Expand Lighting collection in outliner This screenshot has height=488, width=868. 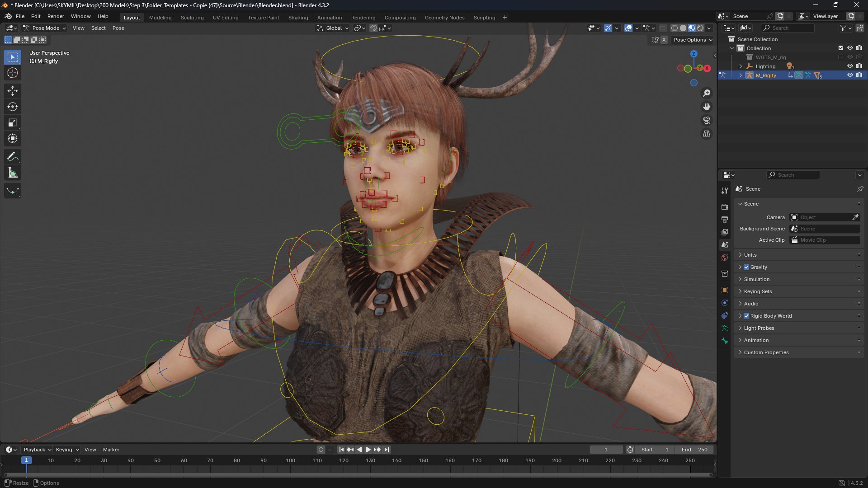coord(741,66)
